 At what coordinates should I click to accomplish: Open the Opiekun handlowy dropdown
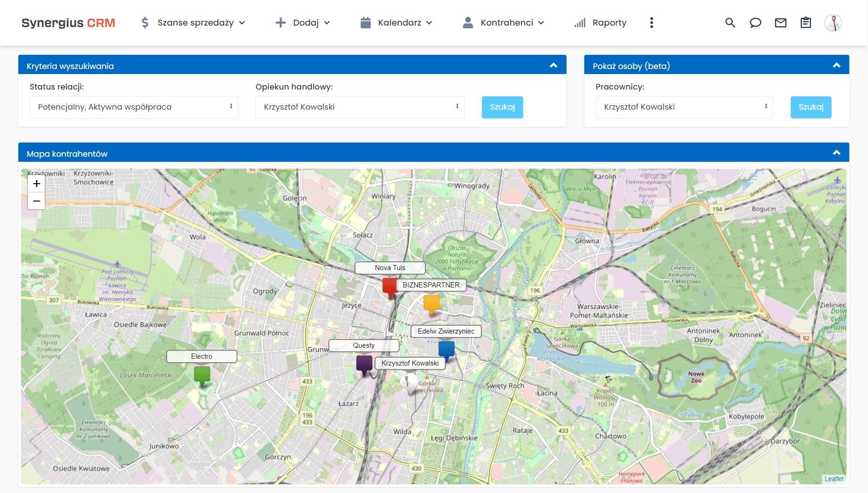pyautogui.click(x=360, y=107)
